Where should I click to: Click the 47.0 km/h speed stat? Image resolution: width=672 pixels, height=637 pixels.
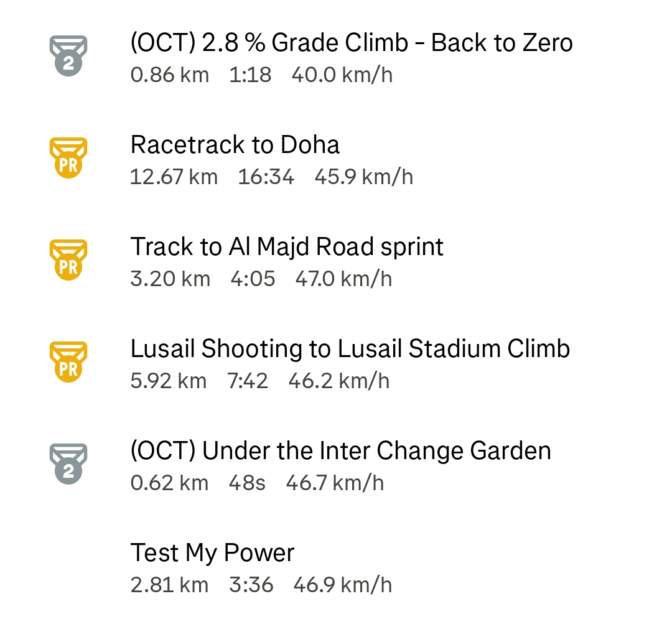point(343,279)
